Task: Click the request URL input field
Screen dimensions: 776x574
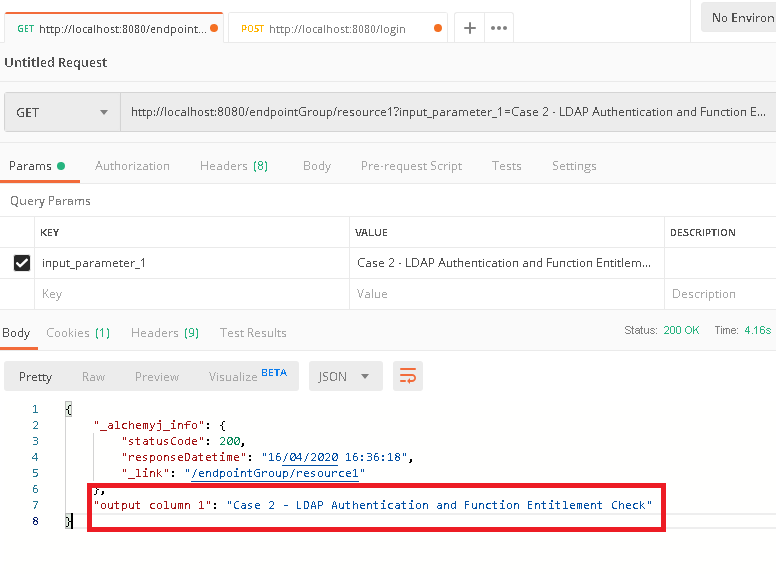Action: 448,112
